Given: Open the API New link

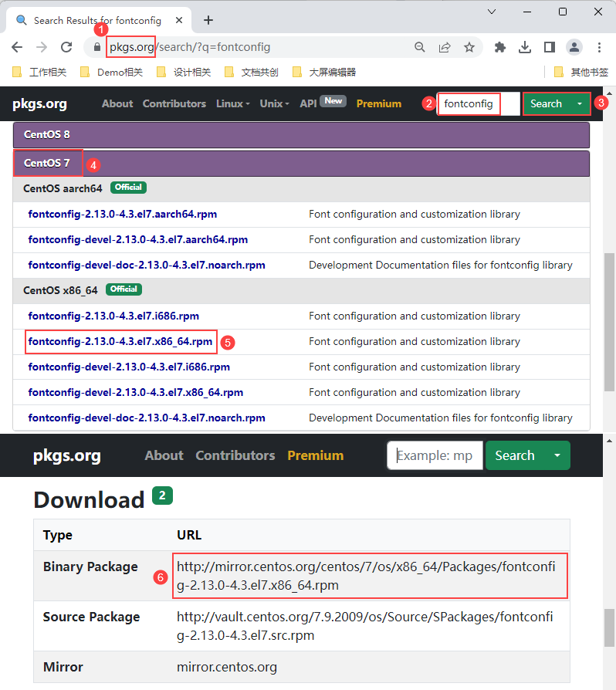Looking at the screenshot, I should (323, 103).
